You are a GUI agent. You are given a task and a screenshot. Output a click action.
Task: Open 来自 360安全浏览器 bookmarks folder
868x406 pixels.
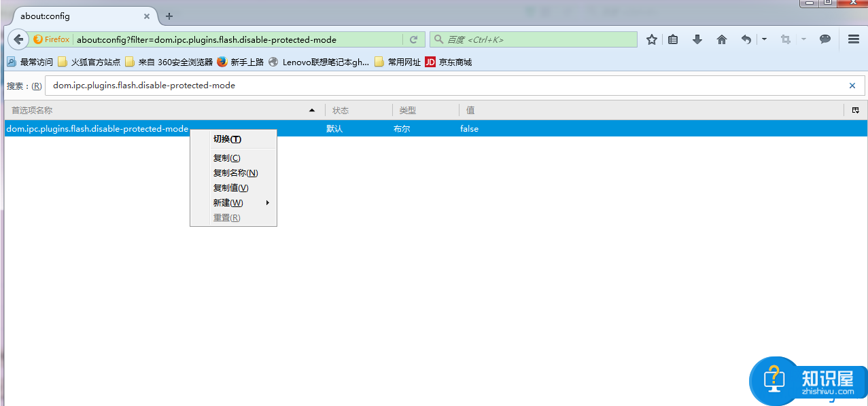(x=169, y=62)
